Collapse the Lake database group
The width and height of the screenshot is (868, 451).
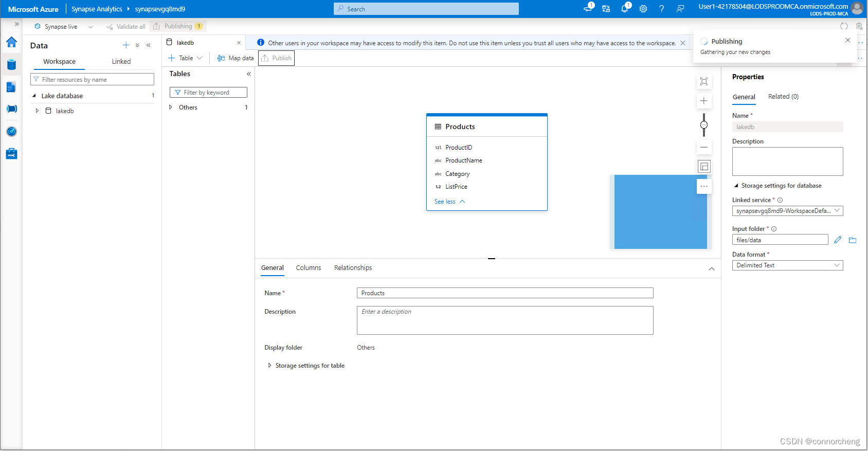tap(34, 96)
